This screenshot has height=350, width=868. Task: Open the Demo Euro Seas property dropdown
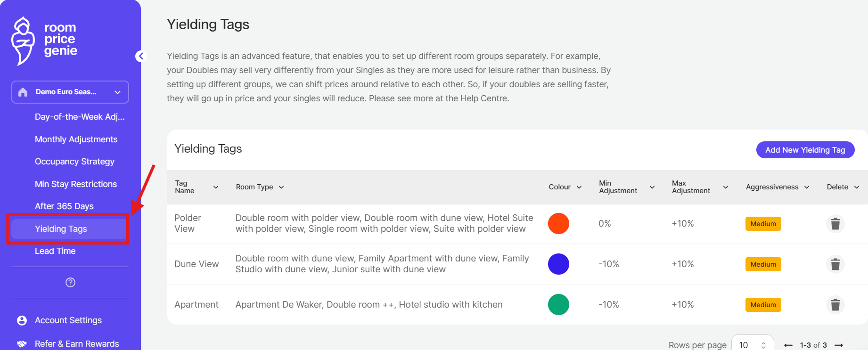(x=70, y=92)
